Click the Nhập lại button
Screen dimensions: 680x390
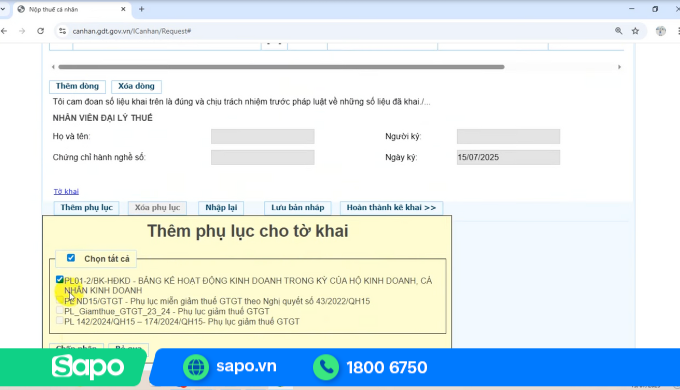coord(221,208)
